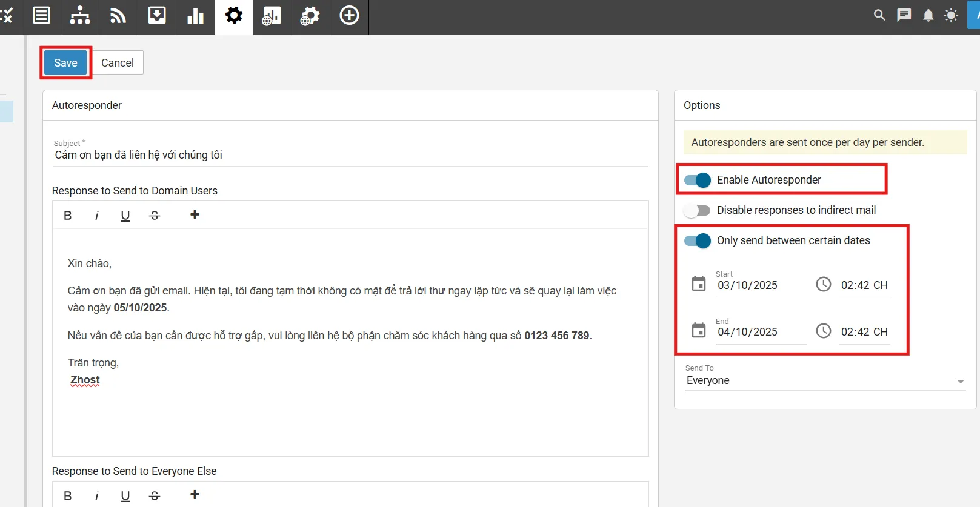Open the search magnifier icon
This screenshot has width=980, height=507.
(x=879, y=15)
